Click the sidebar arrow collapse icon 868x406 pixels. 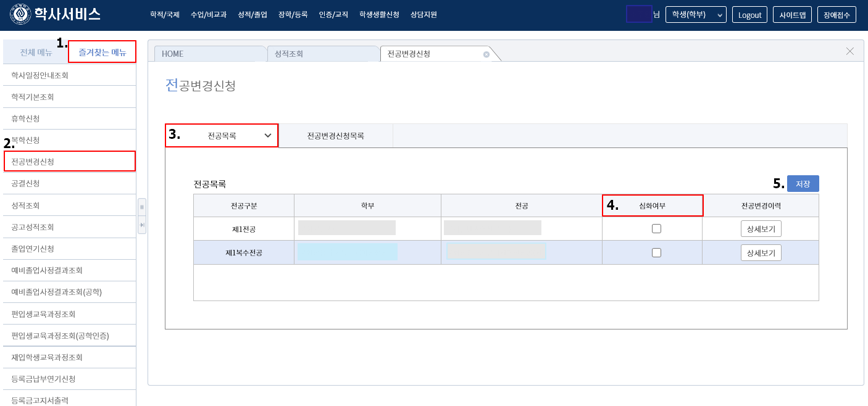142,225
